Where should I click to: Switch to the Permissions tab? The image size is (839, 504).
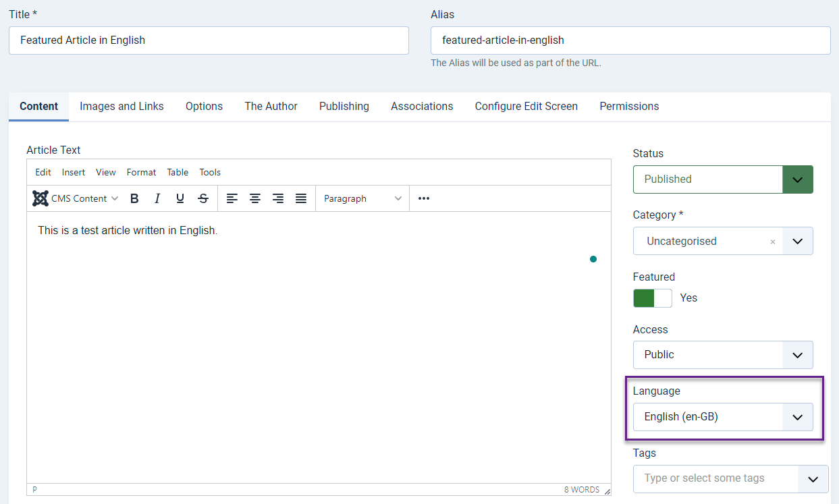pos(629,107)
